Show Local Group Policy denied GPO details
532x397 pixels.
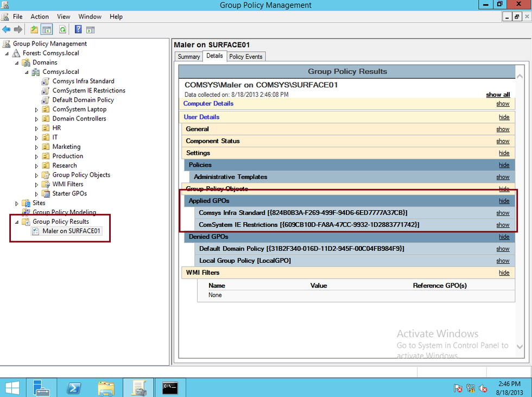[x=503, y=261]
